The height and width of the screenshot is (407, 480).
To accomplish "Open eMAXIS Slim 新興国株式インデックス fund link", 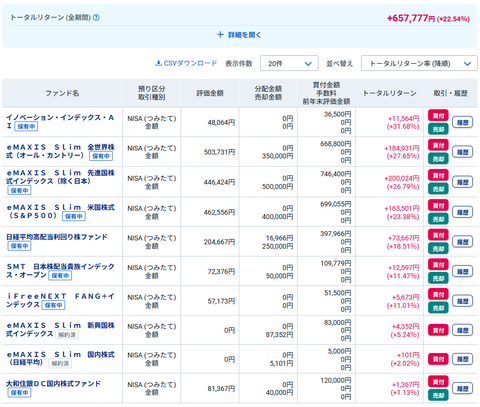I will (x=60, y=329).
